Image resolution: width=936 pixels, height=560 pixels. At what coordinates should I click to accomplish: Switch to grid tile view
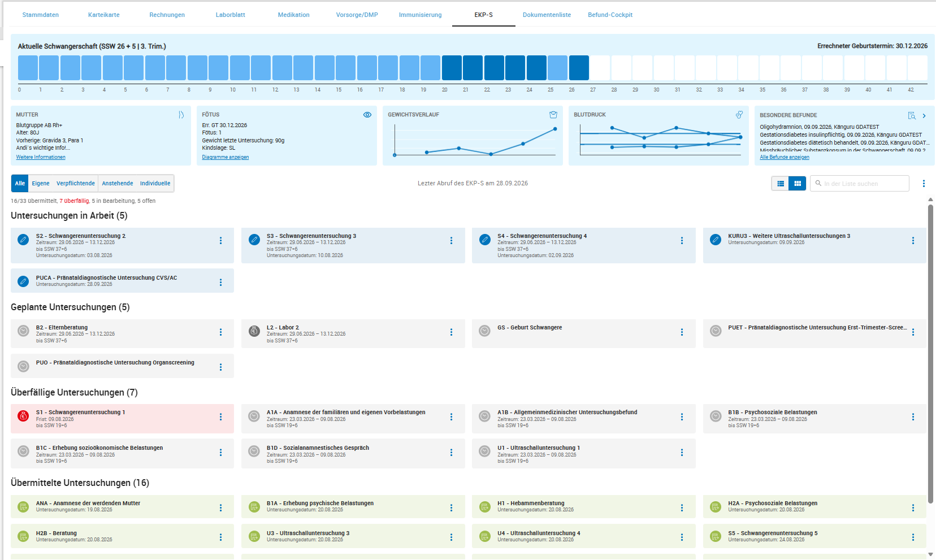tap(798, 184)
